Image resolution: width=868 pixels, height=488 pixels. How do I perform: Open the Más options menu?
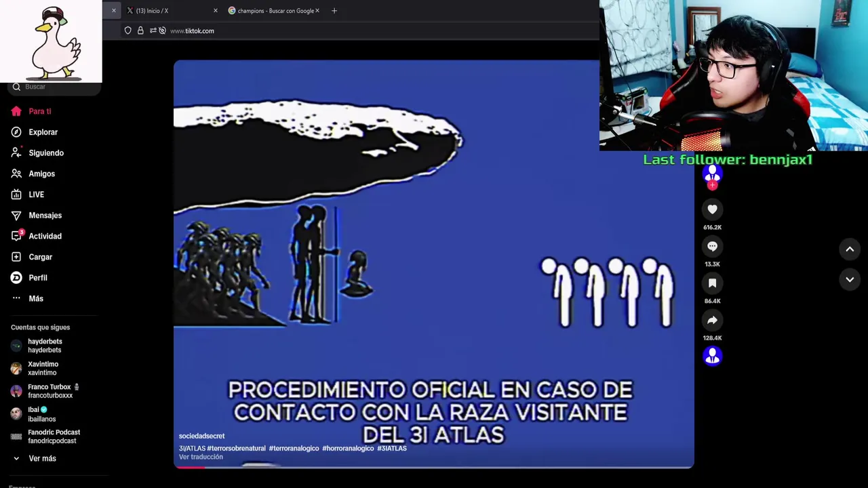tap(36, 298)
